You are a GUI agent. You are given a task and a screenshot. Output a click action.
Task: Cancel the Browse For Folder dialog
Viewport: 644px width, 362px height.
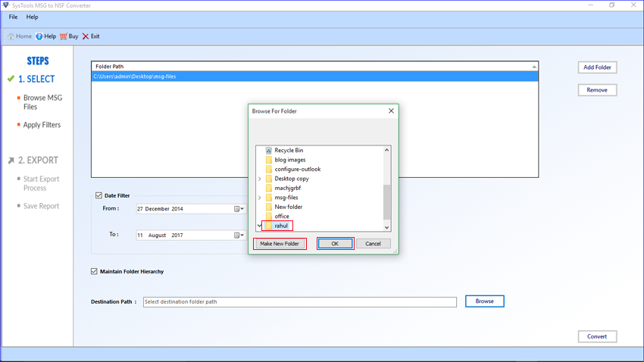373,244
